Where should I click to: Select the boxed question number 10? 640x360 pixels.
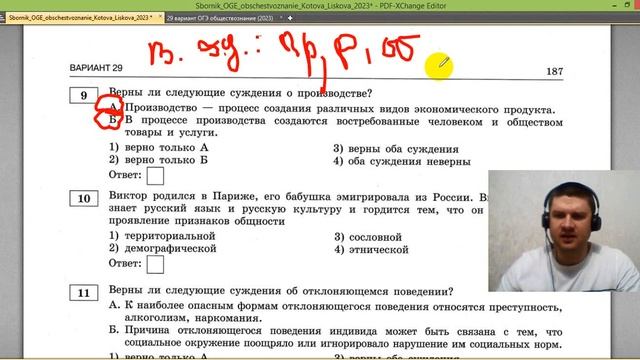click(x=84, y=198)
